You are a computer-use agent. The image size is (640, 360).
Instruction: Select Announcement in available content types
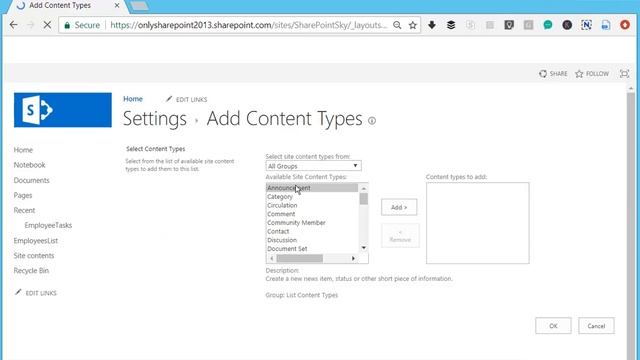[x=312, y=188]
